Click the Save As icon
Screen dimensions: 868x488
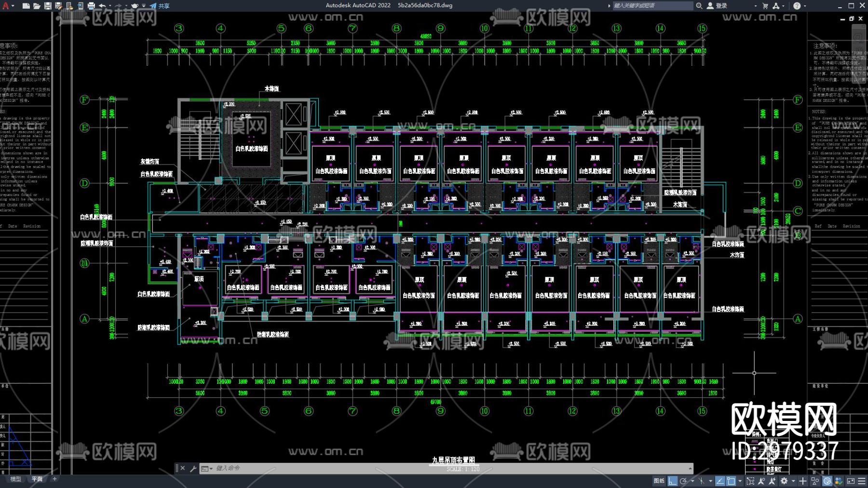point(58,6)
